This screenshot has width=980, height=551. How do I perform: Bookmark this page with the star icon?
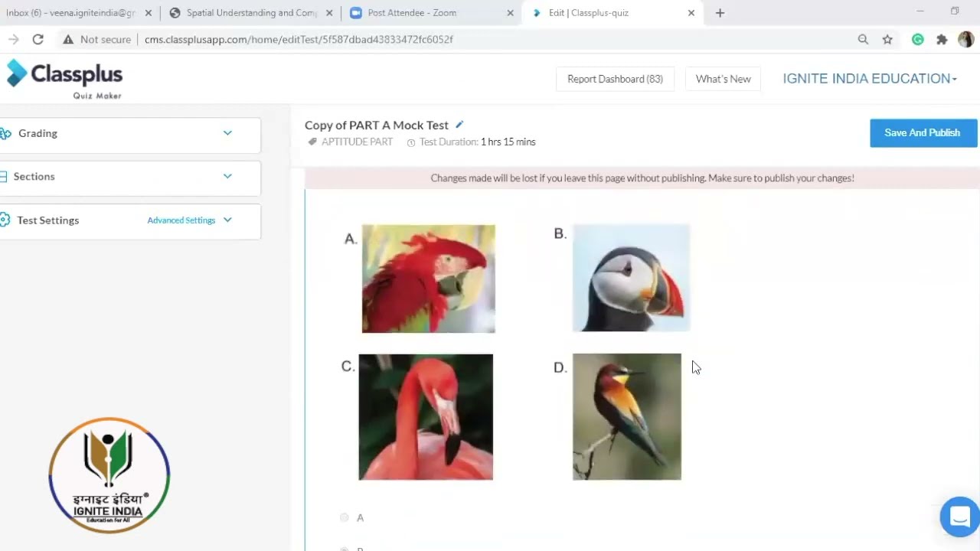(x=887, y=39)
